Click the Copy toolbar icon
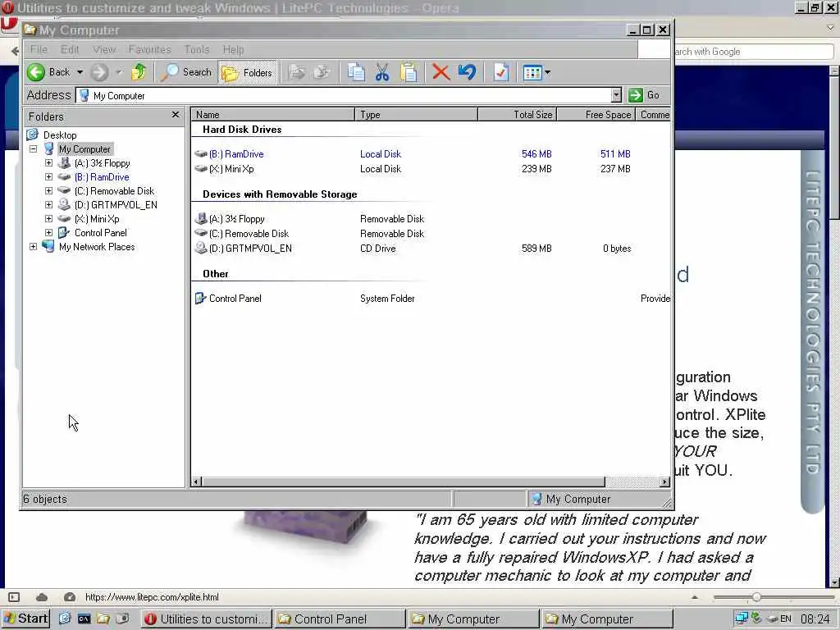Viewport: 840px width, 630px height. [x=356, y=72]
